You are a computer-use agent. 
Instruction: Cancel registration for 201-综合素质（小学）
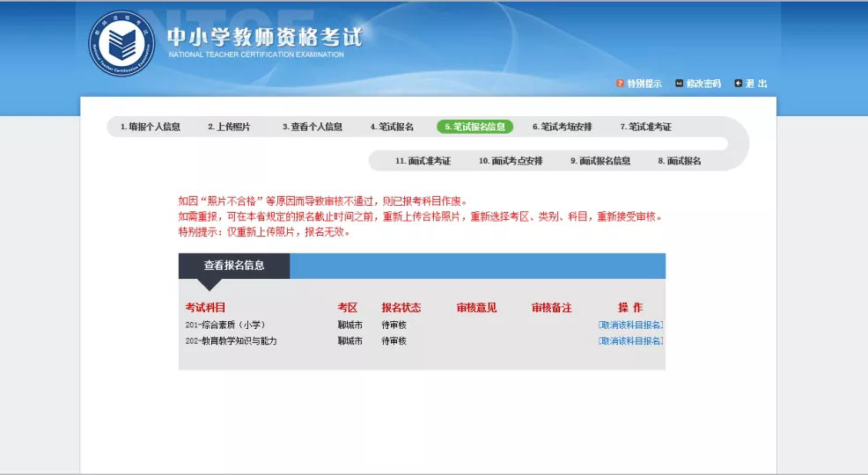(x=630, y=325)
